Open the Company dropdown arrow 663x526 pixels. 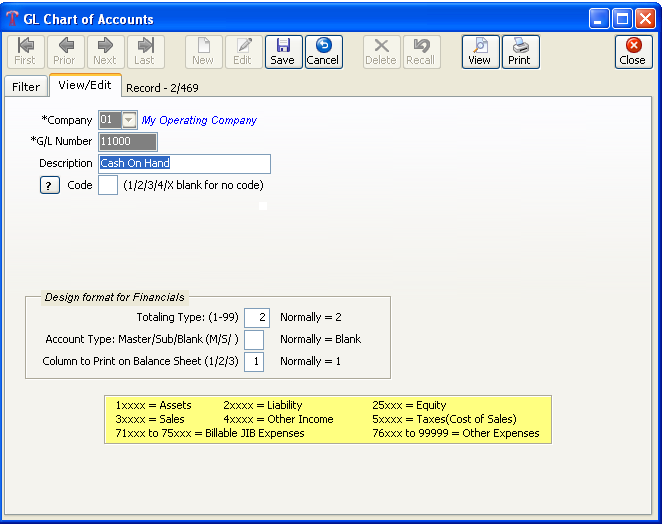click(x=129, y=120)
